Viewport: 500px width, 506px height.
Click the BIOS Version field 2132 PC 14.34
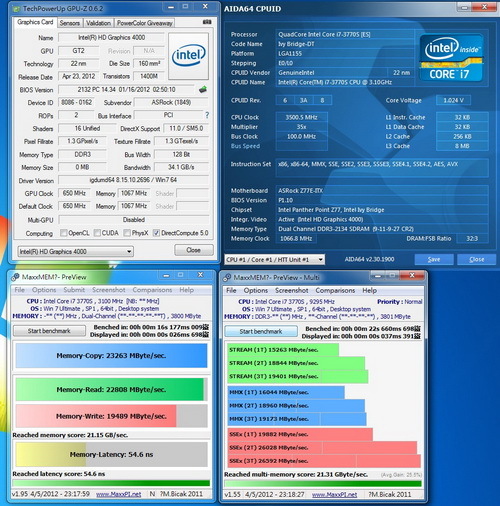(126, 89)
